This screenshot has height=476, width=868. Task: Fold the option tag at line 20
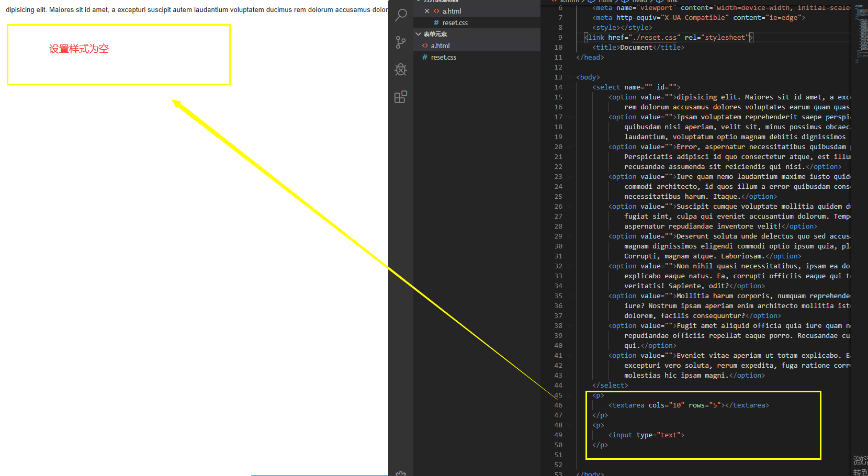click(x=571, y=146)
